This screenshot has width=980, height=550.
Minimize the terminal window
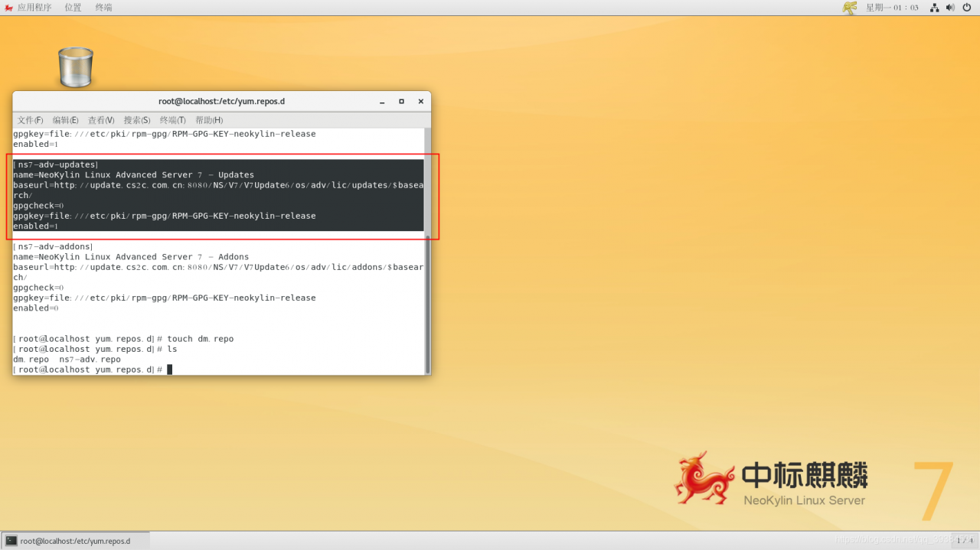tap(382, 101)
